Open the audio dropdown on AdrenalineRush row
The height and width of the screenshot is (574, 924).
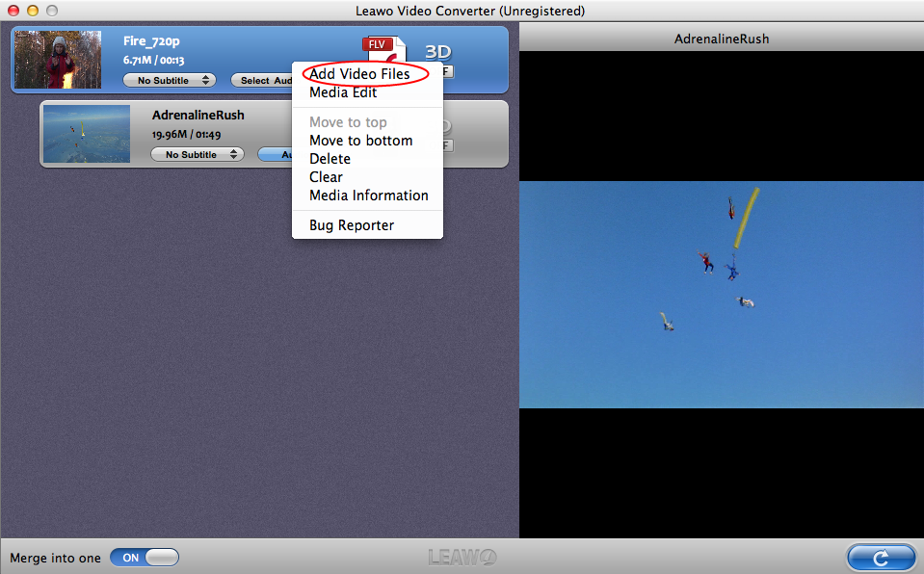(x=276, y=154)
